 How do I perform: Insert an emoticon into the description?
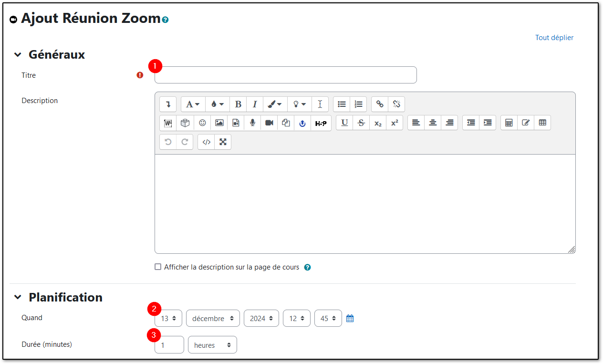tap(202, 123)
